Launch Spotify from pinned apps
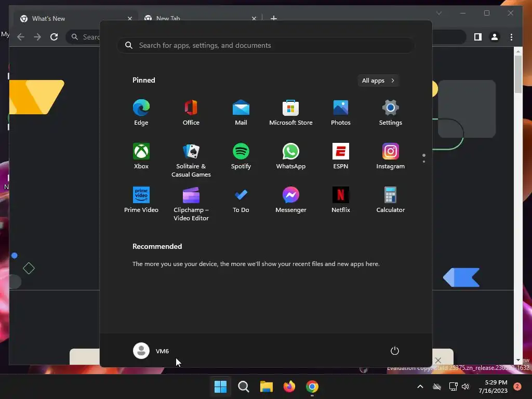Viewport: 532px width, 399px height. tap(241, 156)
